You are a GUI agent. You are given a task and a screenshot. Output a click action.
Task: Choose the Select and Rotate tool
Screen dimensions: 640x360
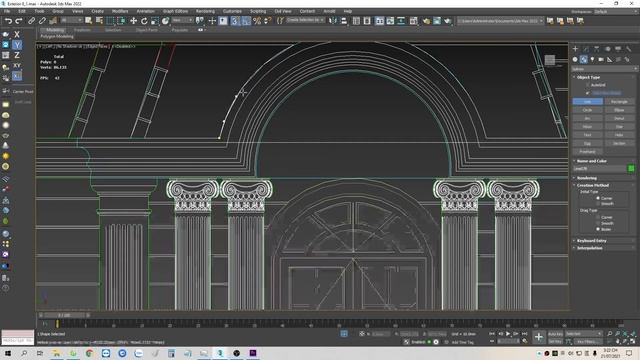(144, 21)
